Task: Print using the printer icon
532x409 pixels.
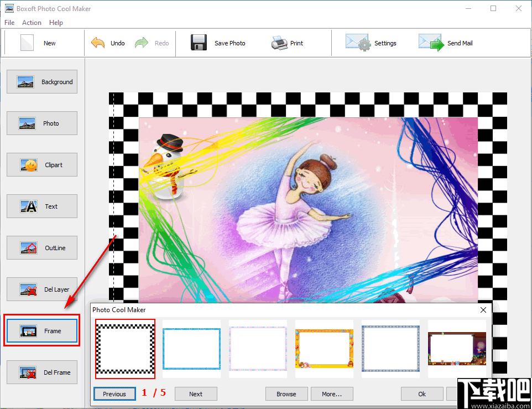Action: tap(280, 43)
